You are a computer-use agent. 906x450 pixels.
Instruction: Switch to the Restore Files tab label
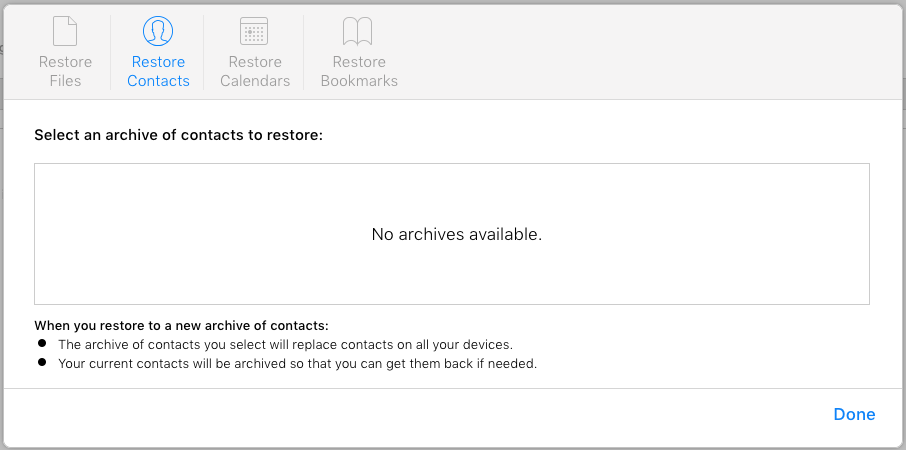[65, 71]
